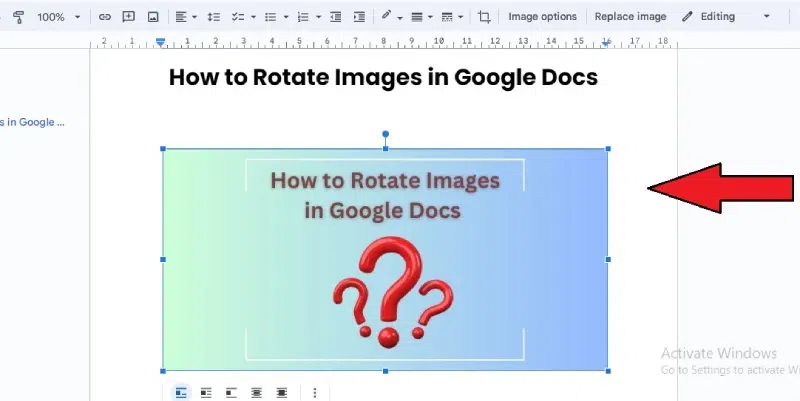This screenshot has width=800, height=401.
Task: Place the image In front of text
Action: 282,392
